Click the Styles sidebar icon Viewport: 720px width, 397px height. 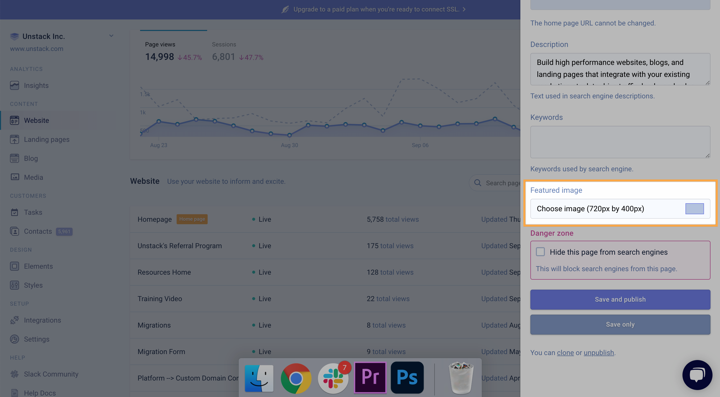click(15, 285)
